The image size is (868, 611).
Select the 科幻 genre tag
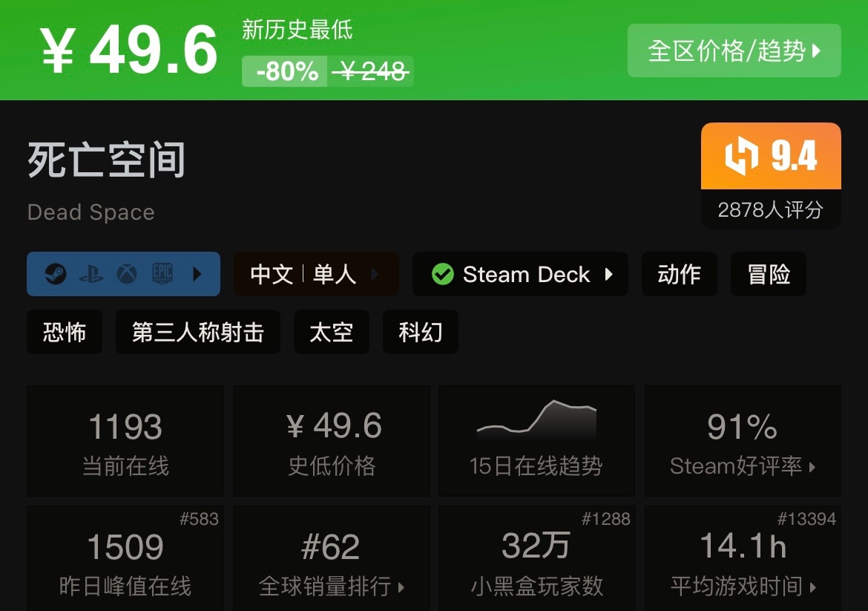[420, 332]
